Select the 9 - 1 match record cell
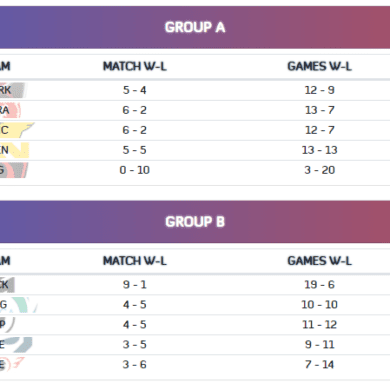Viewport: 390px width, 390px height. pos(135,284)
